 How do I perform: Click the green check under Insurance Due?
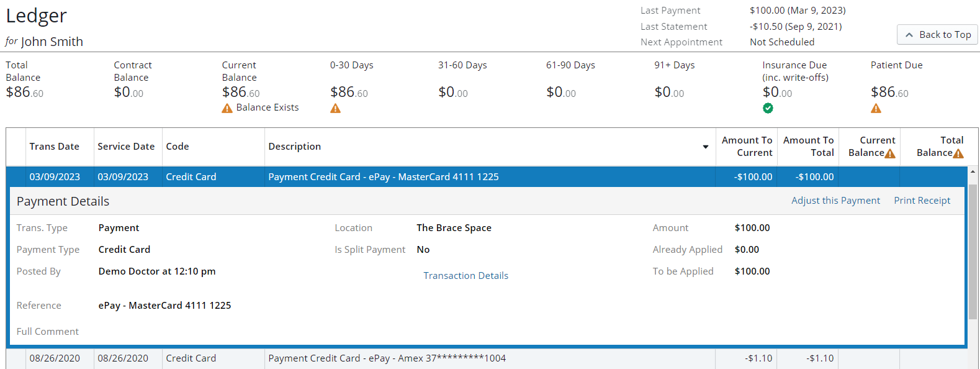768,108
